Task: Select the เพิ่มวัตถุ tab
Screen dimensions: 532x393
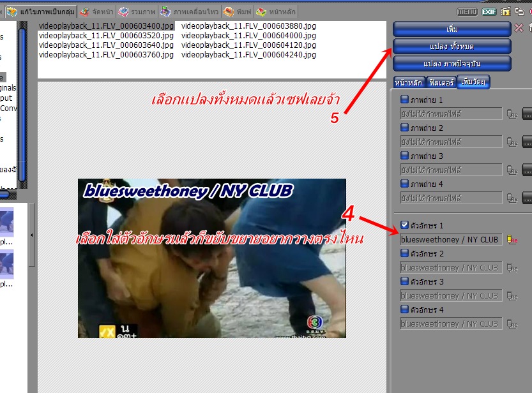Action: click(x=473, y=82)
